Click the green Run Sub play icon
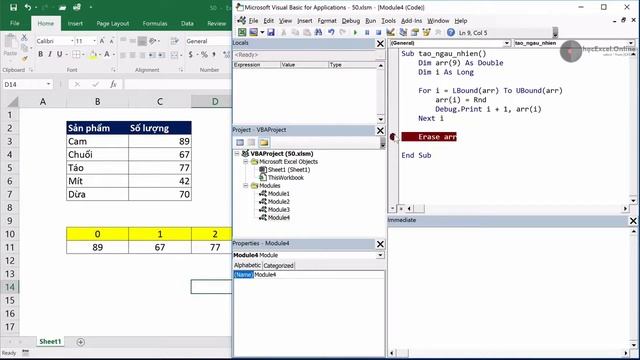Screen dimensions: 640x360 click(x=355, y=32)
